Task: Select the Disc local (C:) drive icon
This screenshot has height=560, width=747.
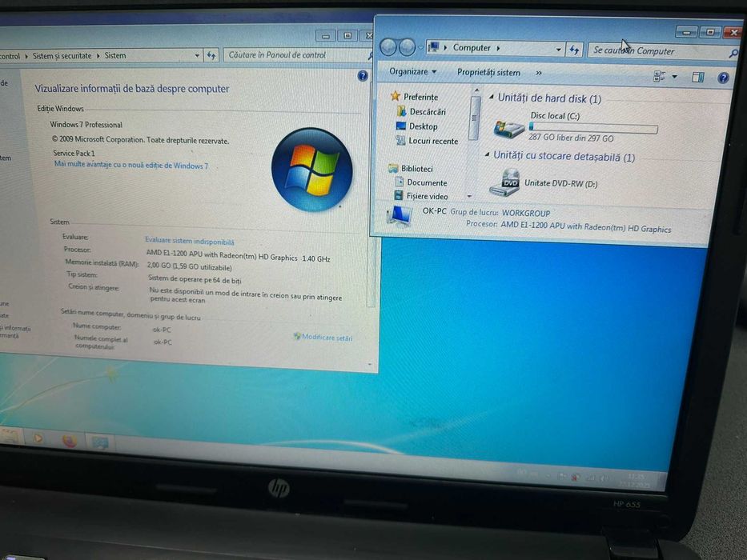Action: tap(508, 128)
